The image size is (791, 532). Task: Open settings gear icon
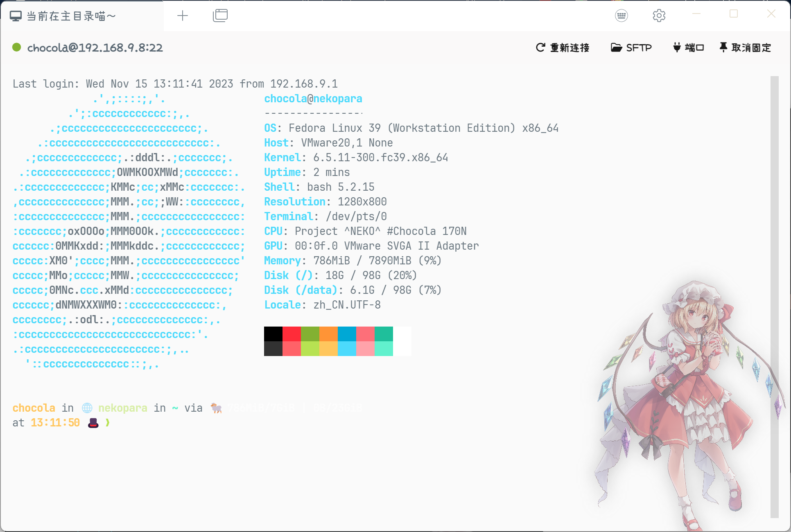click(659, 16)
